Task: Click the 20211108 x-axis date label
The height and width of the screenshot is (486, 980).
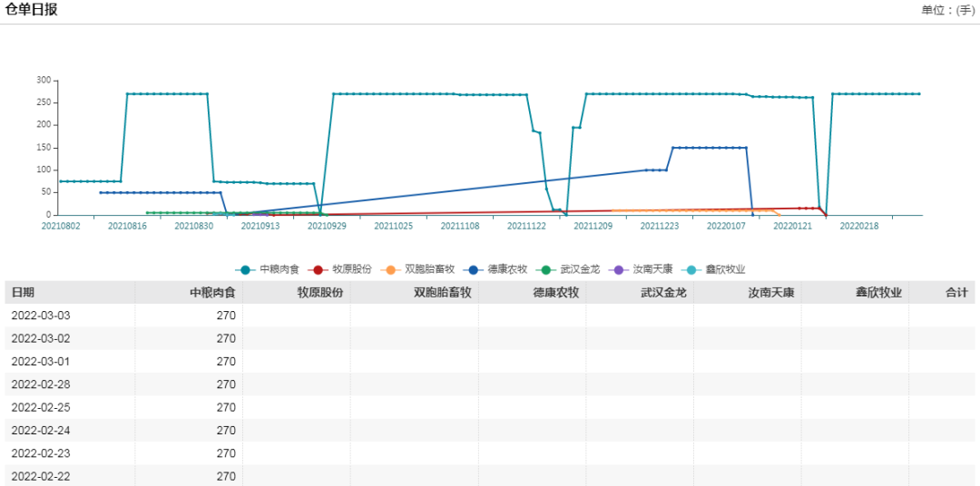Action: pos(460,226)
